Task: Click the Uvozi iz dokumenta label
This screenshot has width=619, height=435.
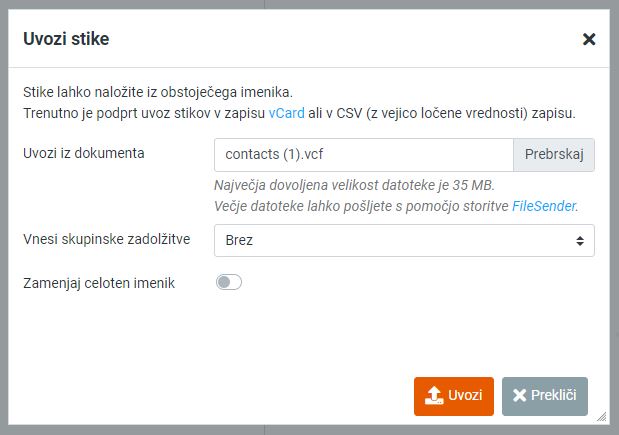Action: pos(84,153)
